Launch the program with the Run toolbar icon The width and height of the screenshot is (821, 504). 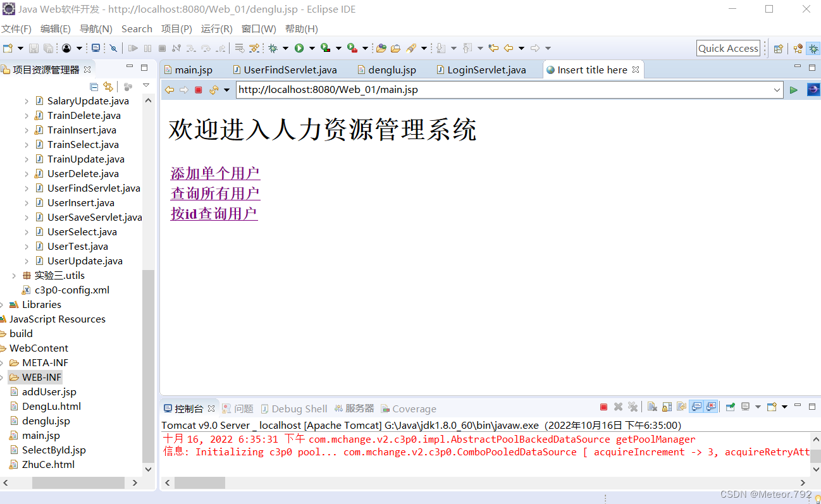pyautogui.click(x=300, y=47)
